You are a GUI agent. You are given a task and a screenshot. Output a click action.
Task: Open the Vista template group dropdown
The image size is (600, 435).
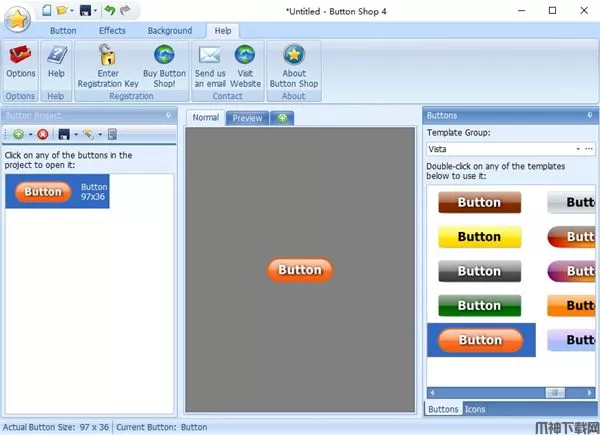[578, 149]
